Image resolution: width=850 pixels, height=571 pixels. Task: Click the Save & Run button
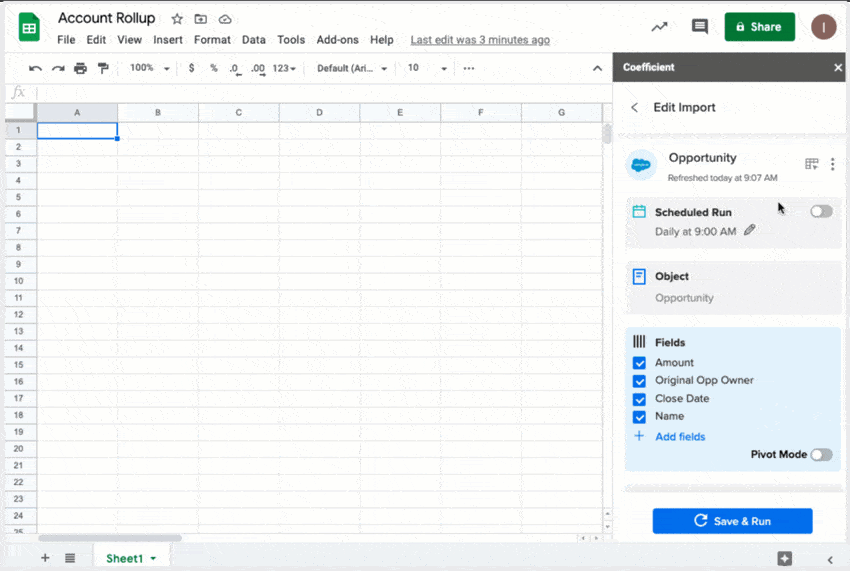tap(732, 521)
